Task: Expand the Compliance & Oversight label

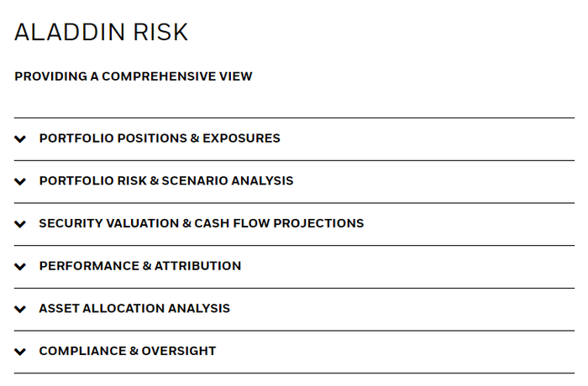Action: 128,352
